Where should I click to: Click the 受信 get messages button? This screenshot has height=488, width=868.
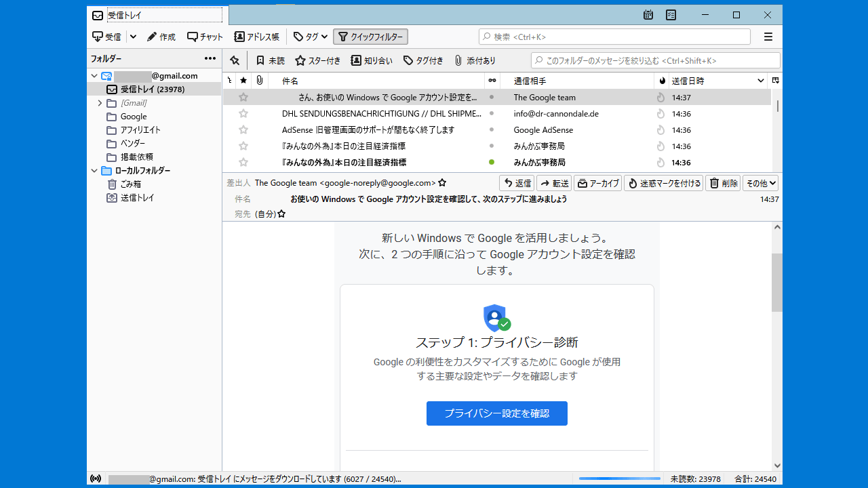pyautogui.click(x=106, y=37)
